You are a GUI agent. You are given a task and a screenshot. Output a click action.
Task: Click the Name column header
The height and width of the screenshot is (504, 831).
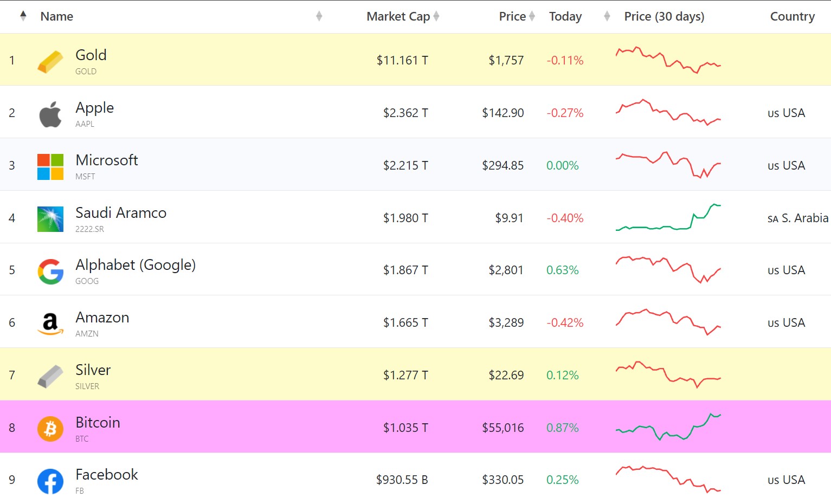(57, 16)
